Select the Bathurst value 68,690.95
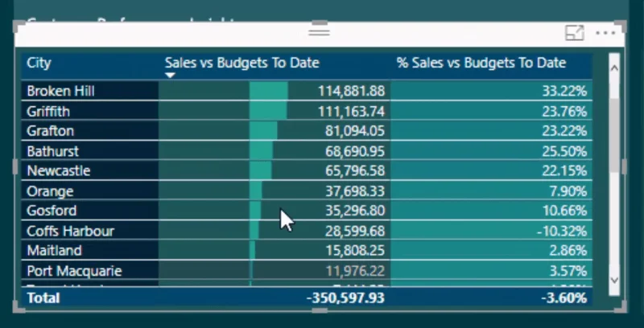The image size is (644, 328). [x=355, y=151]
